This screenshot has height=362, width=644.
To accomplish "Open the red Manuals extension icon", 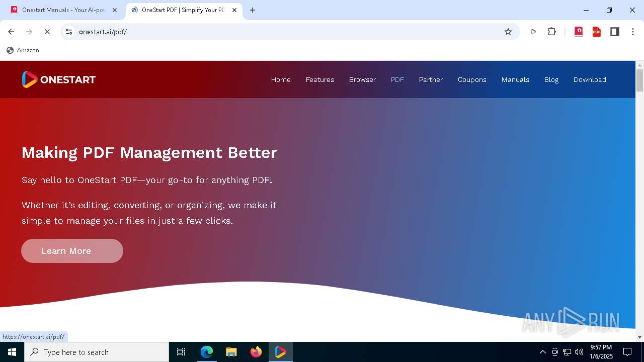I will point(579,32).
